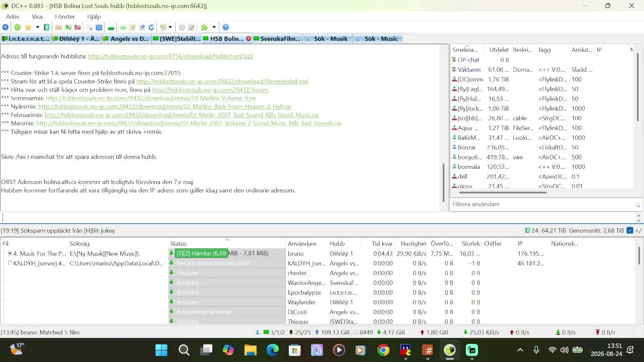Open the Arkiv menu
The width and height of the screenshot is (644, 362).
tap(13, 17)
